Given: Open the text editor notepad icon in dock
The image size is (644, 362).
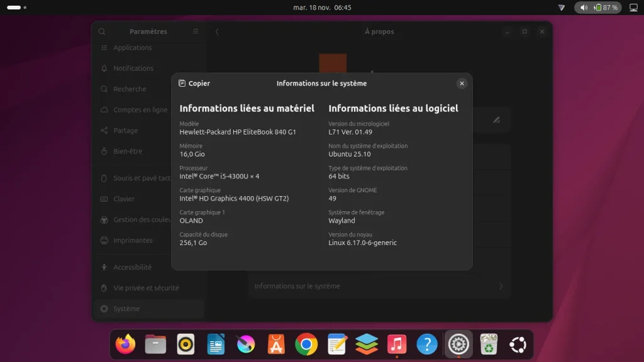Looking at the screenshot, I should (x=337, y=344).
